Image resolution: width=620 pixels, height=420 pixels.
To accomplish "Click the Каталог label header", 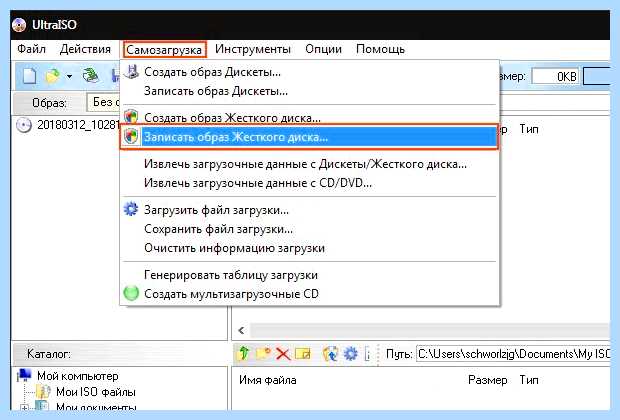I will pos(49,354).
